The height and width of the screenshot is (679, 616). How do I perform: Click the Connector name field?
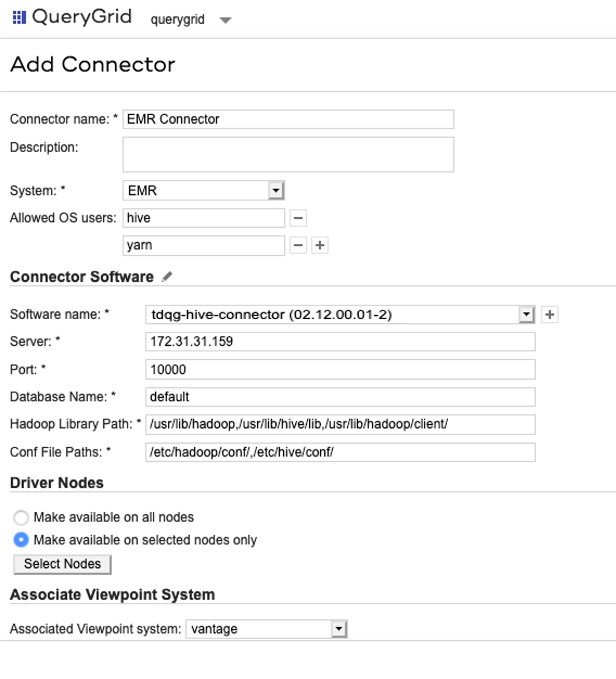(288, 120)
